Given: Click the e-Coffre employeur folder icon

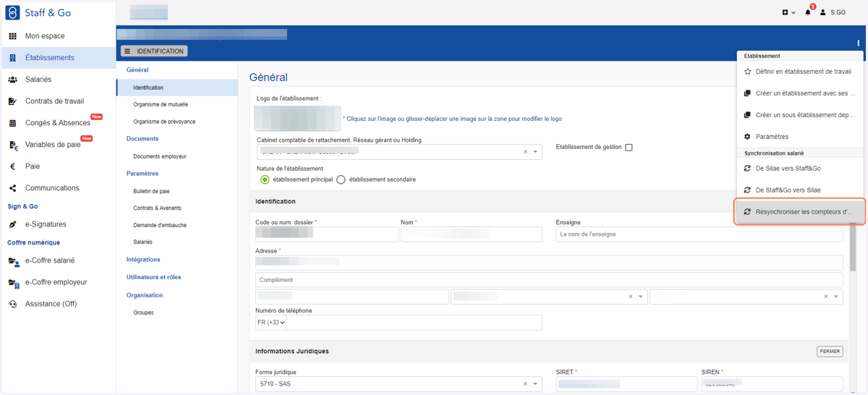Looking at the screenshot, I should [13, 283].
